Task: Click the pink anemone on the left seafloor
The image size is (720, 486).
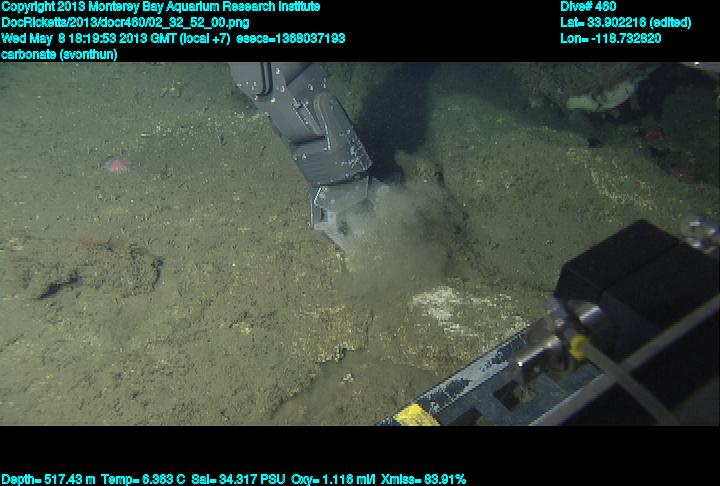Action: click(117, 165)
